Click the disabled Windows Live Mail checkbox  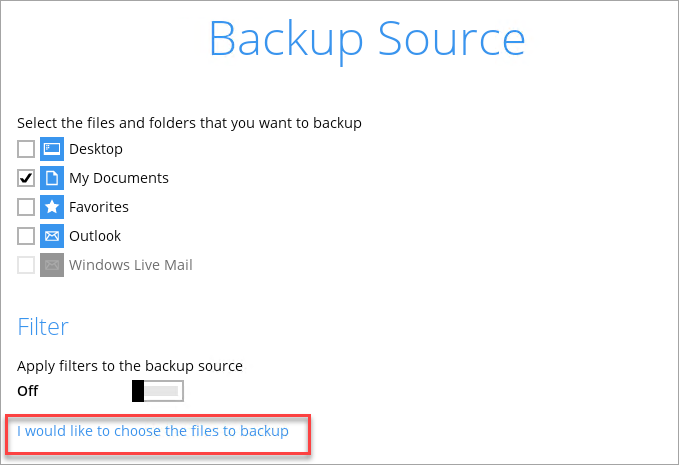click(26, 265)
